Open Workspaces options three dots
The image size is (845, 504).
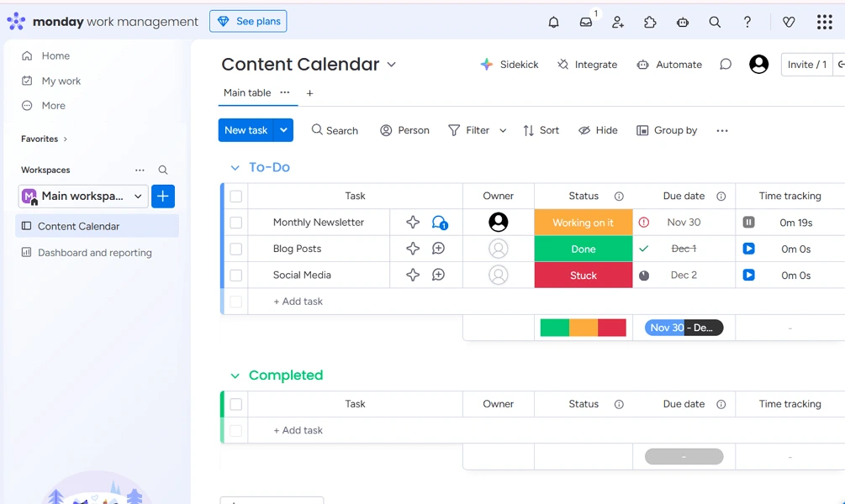pos(140,171)
